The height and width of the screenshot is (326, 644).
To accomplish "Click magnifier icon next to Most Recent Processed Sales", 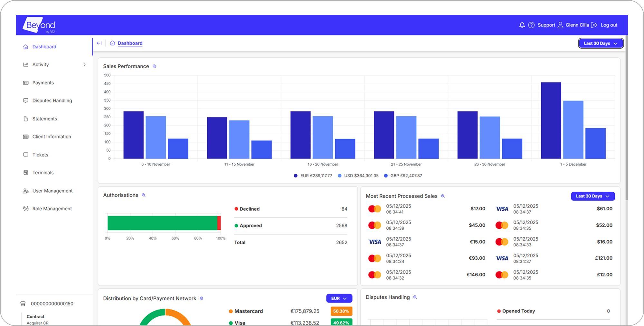I will [x=443, y=196].
